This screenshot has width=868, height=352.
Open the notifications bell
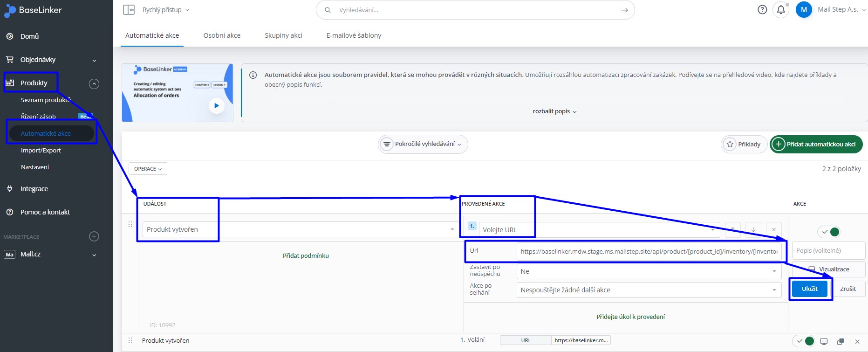[x=781, y=10]
